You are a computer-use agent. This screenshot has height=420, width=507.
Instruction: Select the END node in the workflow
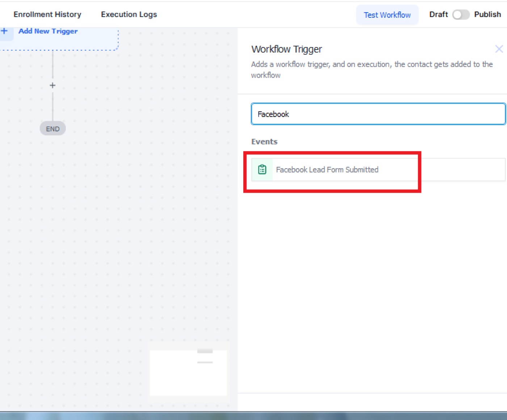53,129
